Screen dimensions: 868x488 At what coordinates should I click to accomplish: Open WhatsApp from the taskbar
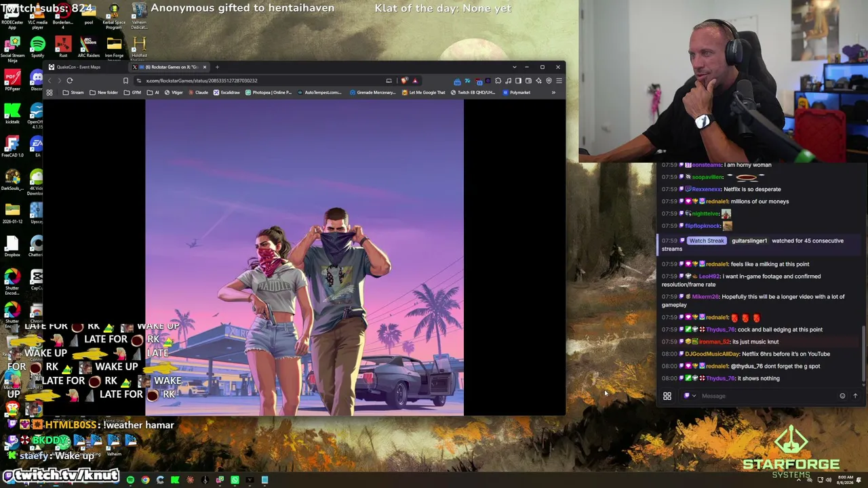[235, 481]
